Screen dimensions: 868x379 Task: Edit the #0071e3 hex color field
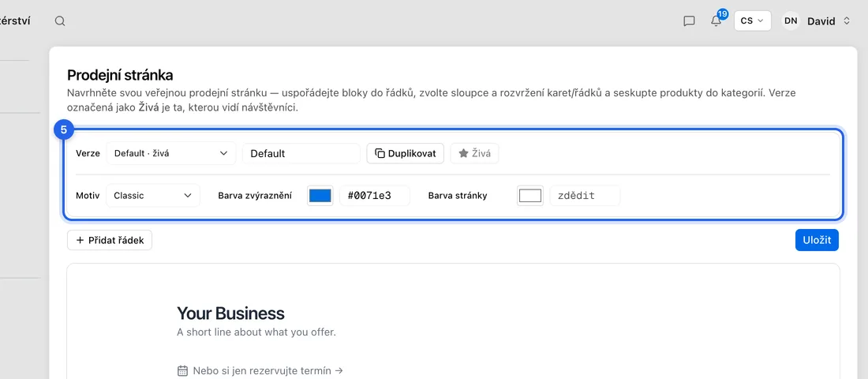[375, 196]
